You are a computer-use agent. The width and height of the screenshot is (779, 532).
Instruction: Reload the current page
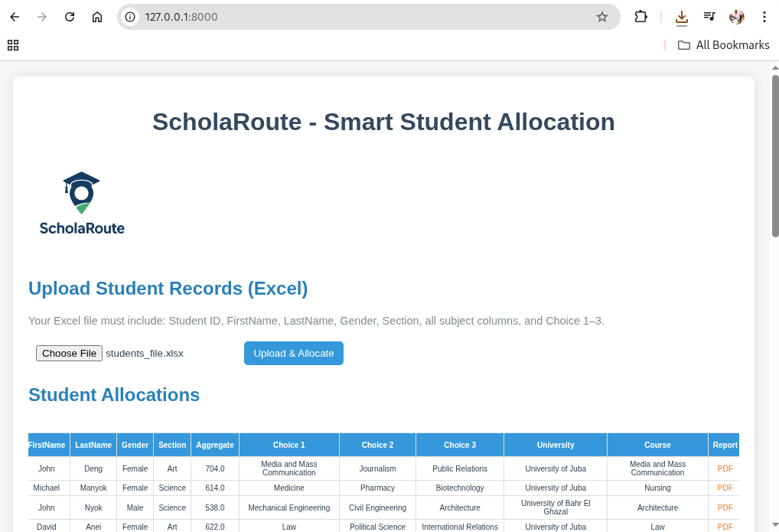pos(70,17)
